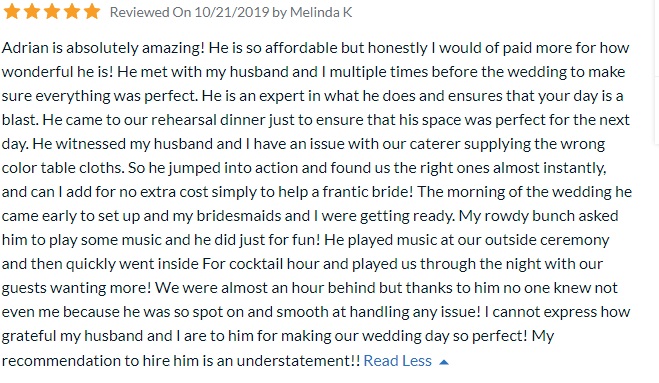This screenshot has width=659, height=383.
Task: Click the phrase 'color table cloths'
Action: [x=63, y=168]
